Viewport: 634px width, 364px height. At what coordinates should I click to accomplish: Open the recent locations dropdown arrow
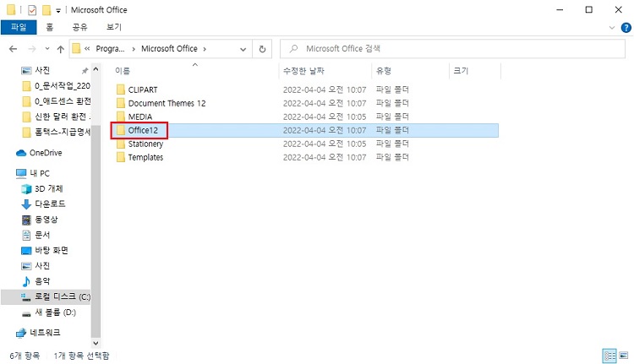pyautogui.click(x=47, y=49)
